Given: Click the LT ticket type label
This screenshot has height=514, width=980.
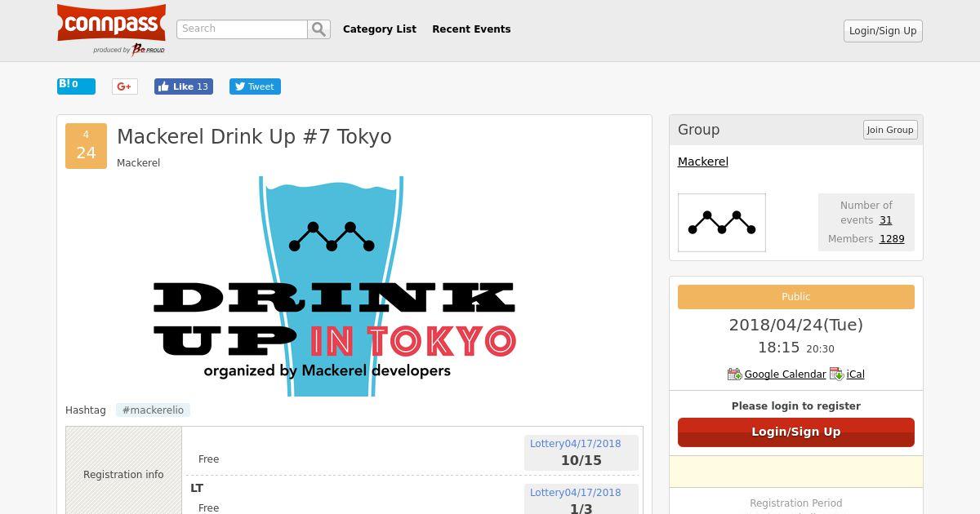Looking at the screenshot, I should coord(197,488).
